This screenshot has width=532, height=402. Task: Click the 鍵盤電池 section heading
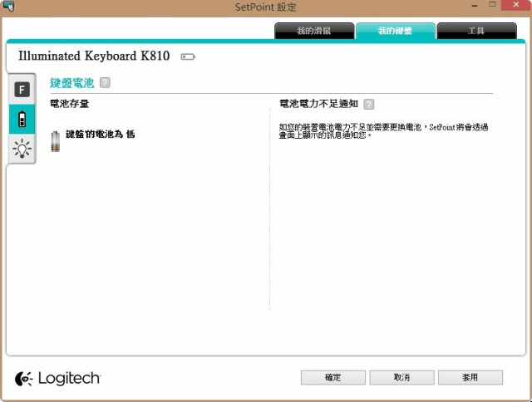72,83
